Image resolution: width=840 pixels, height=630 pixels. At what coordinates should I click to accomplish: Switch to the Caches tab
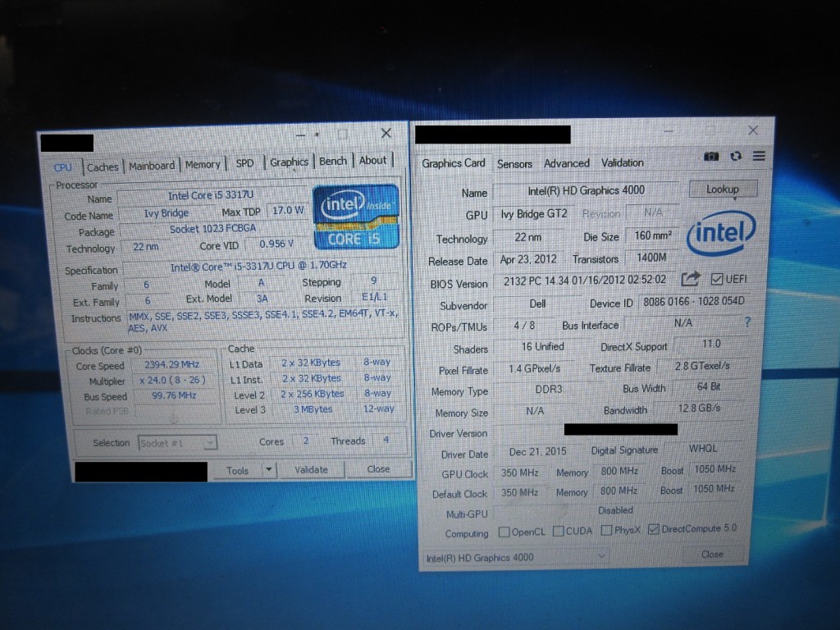103,167
